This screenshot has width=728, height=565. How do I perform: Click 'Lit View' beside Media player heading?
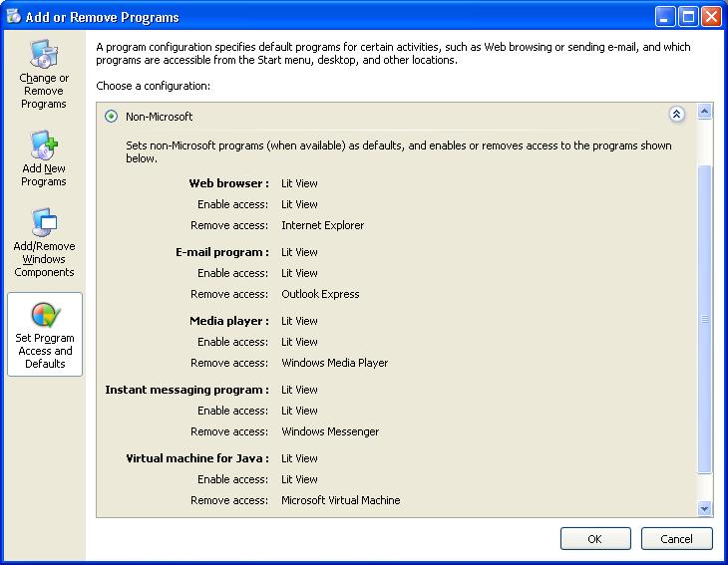pos(299,321)
